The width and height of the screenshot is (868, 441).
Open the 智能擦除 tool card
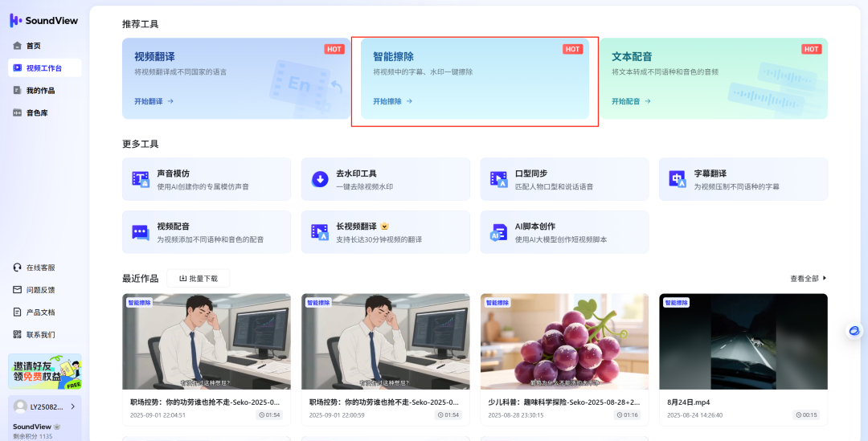[x=475, y=79]
